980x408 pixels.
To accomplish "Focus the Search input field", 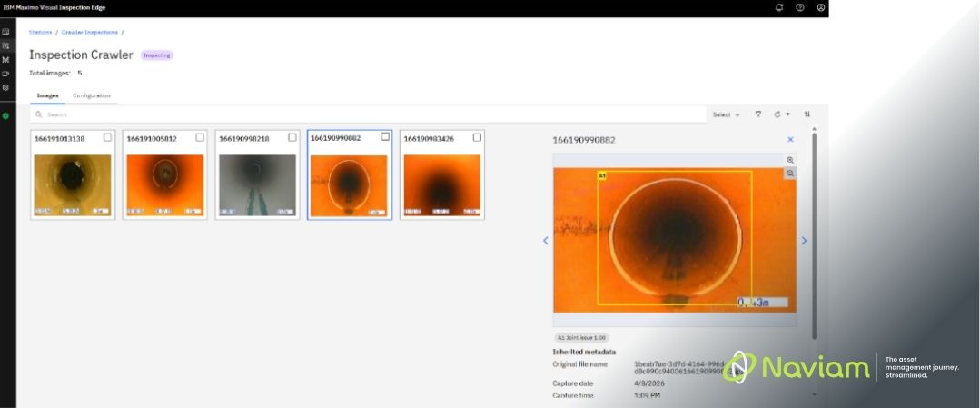I will point(369,115).
